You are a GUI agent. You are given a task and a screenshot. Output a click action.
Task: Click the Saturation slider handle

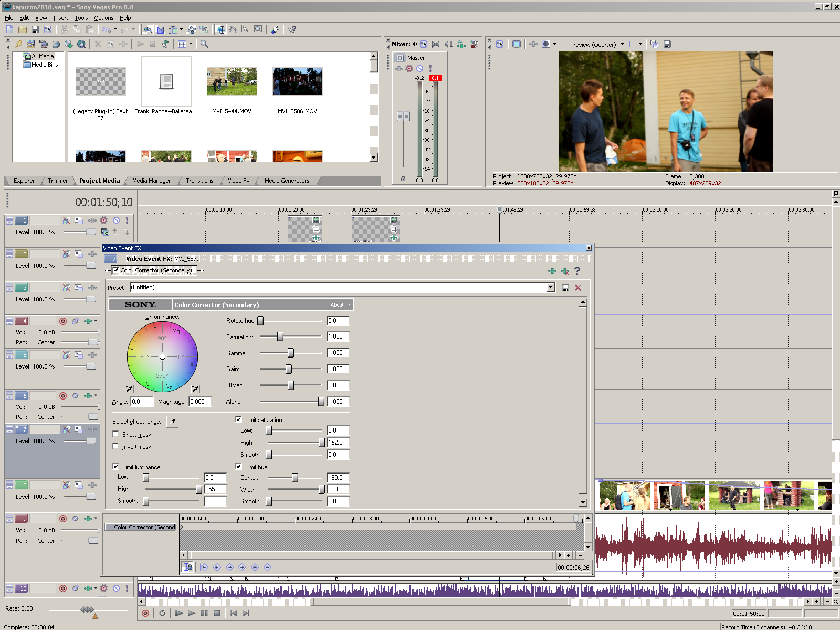click(x=280, y=337)
